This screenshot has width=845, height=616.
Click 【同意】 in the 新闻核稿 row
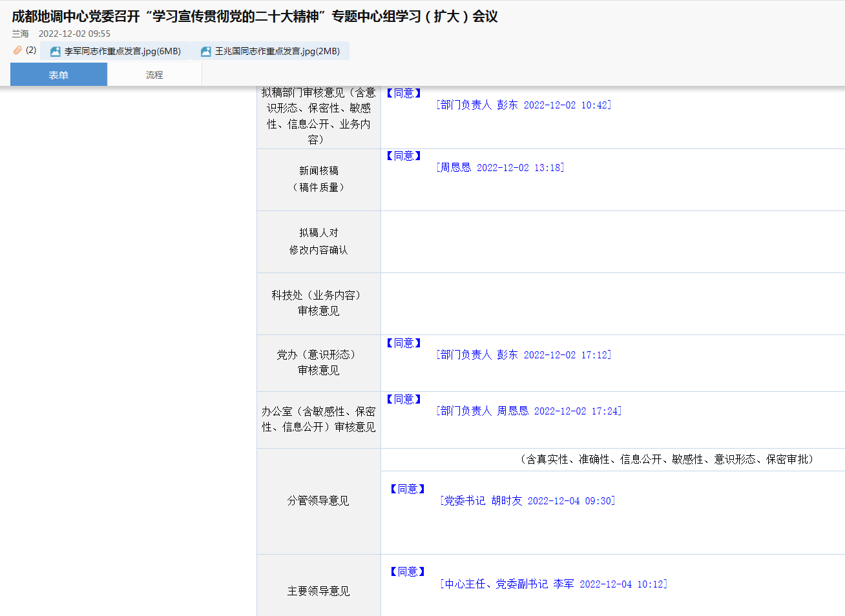[404, 156]
